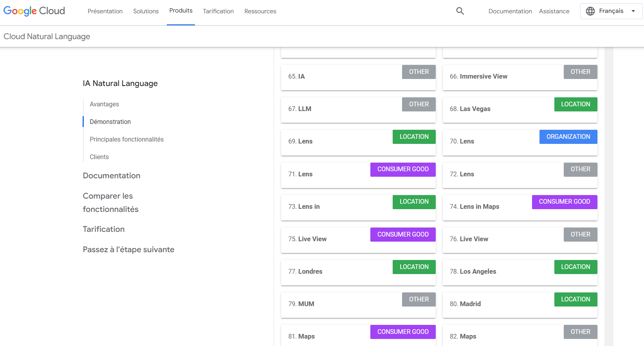Select entity card 75. Live View
This screenshot has height=346, width=644.
[358, 240]
